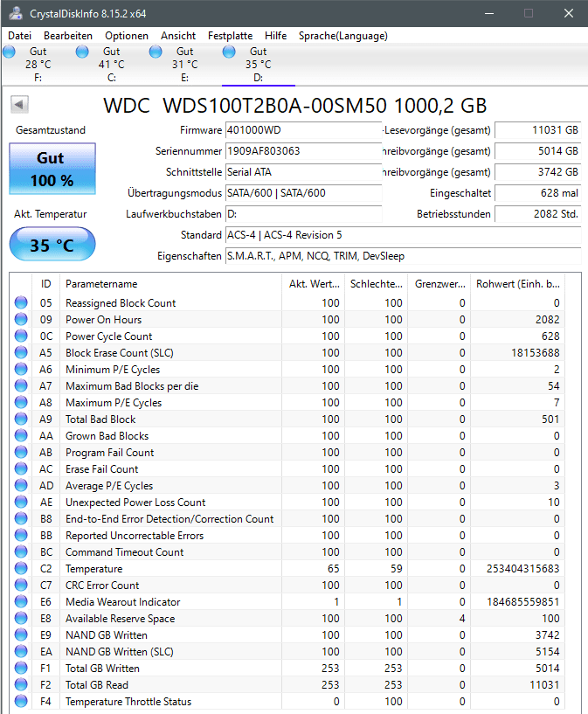The width and height of the screenshot is (588, 714).
Task: Click the Eingeschaltet value 628 mal
Action: pos(538,193)
